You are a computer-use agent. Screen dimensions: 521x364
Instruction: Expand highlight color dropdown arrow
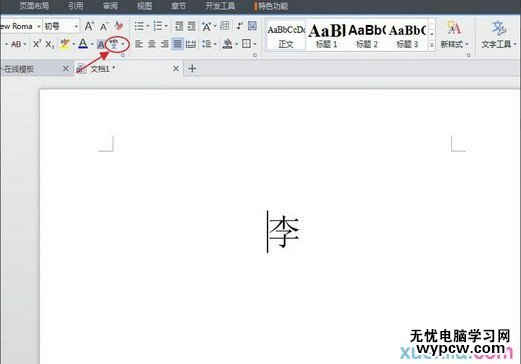tap(73, 44)
